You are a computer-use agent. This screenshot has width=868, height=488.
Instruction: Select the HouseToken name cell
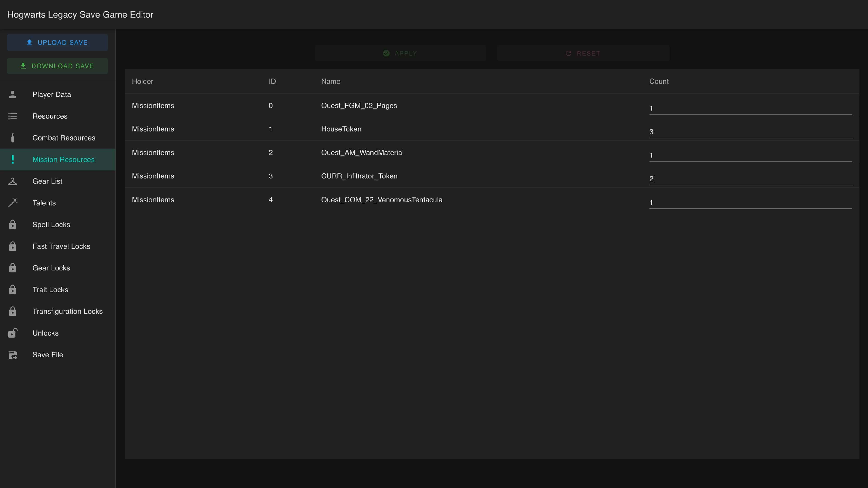(341, 129)
